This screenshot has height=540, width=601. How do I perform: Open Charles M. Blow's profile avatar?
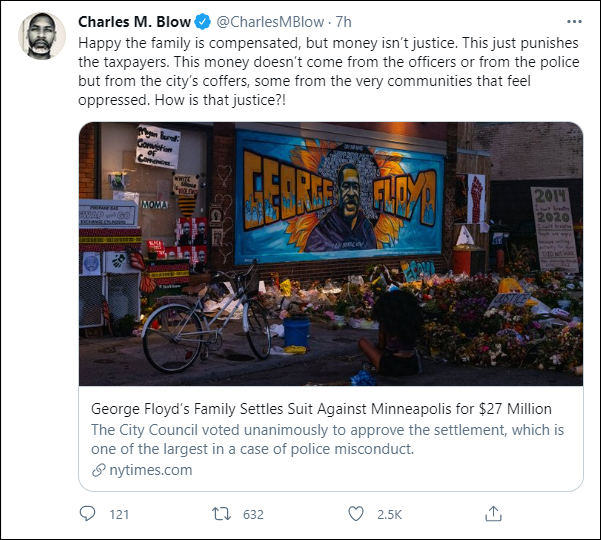click(x=42, y=38)
